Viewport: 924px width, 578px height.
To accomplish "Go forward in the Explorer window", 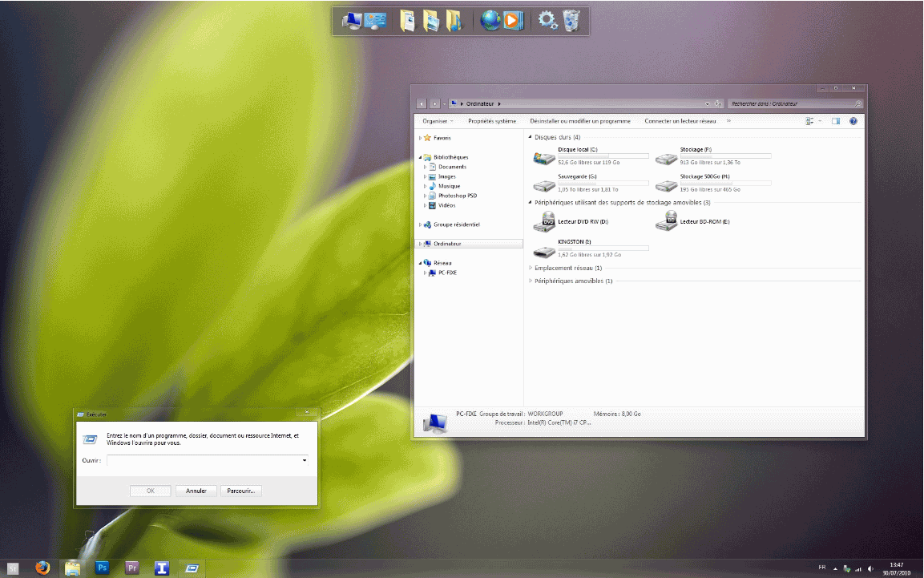I will tap(435, 103).
